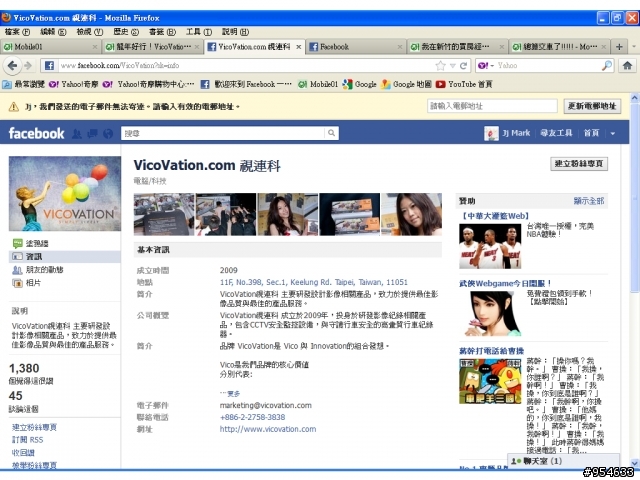Open the VicoVation balloon profile picture
The image size is (640, 480).
[64, 193]
